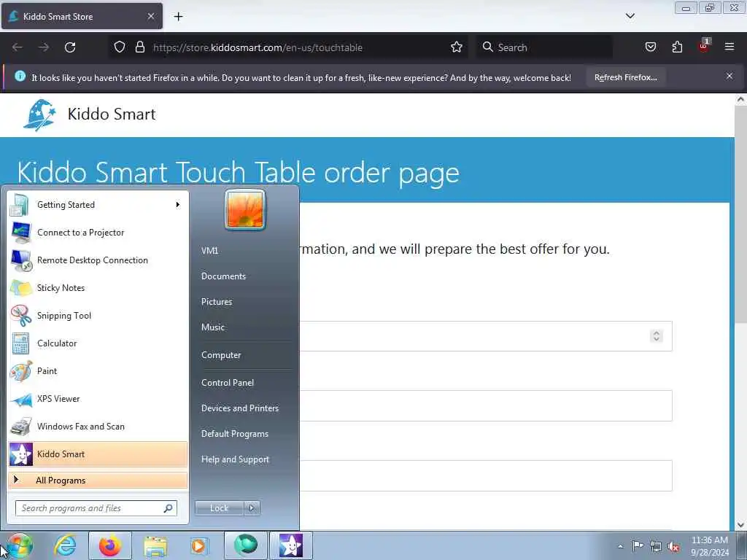Focus the Firefox Search box
This screenshot has width=747, height=560.
pyautogui.click(x=544, y=47)
